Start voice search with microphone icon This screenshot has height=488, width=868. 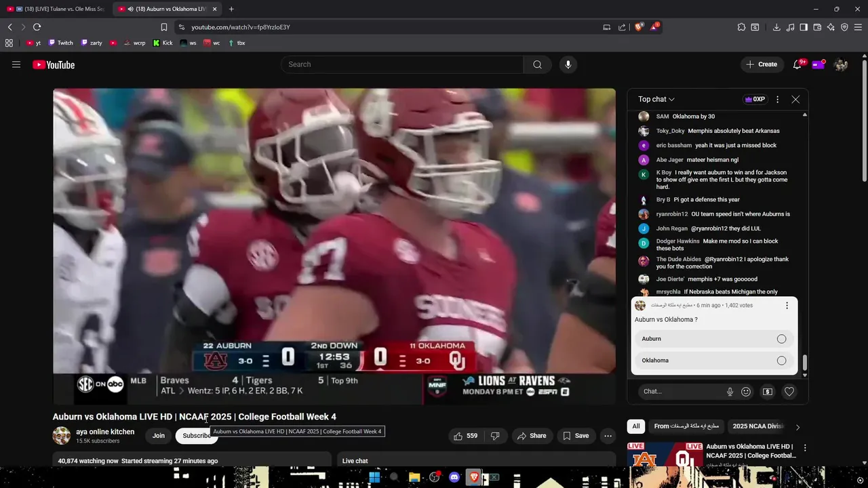[x=568, y=64]
